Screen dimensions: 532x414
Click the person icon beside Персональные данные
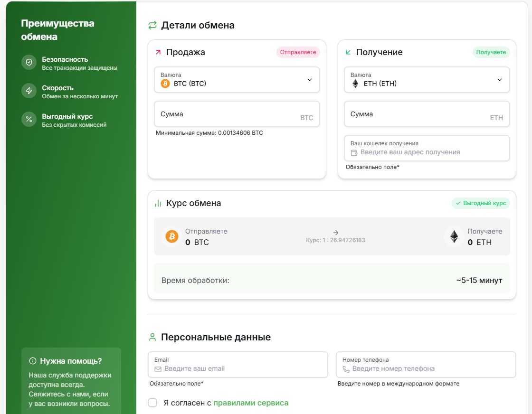(x=152, y=337)
